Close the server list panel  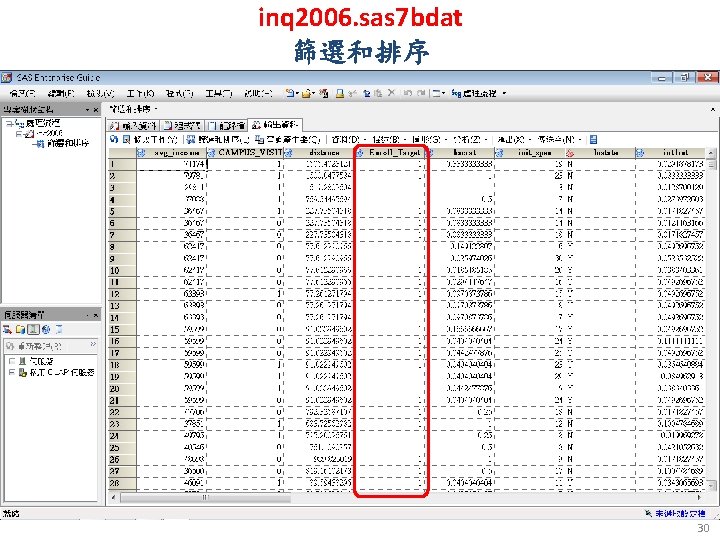(96, 315)
